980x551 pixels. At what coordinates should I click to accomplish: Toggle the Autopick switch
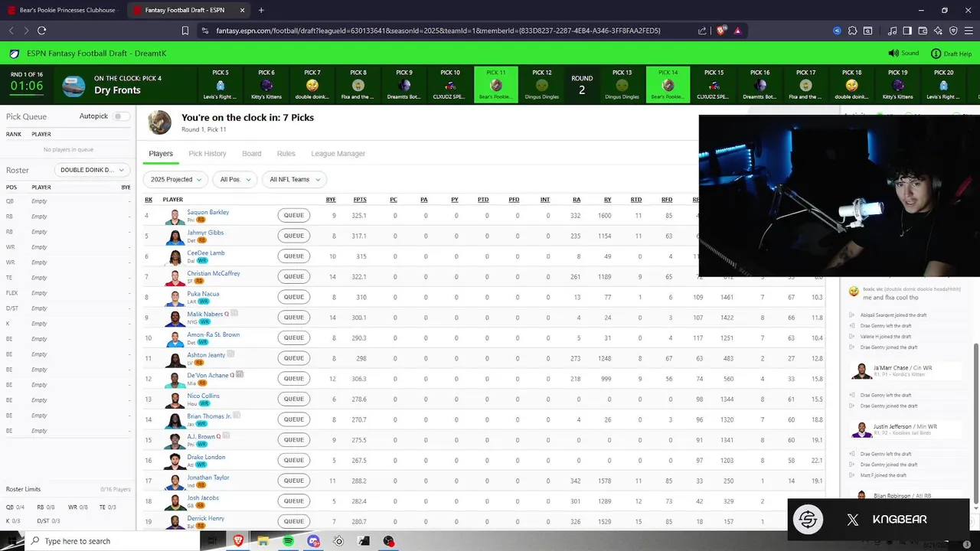point(119,116)
